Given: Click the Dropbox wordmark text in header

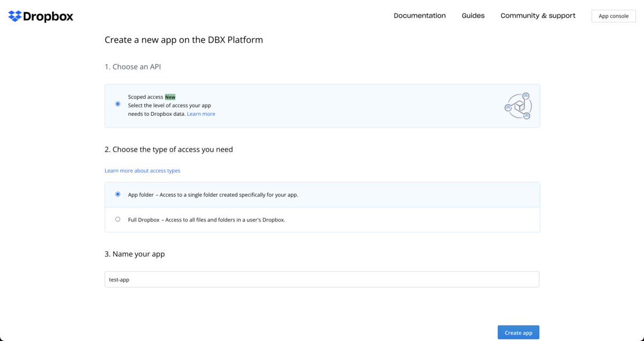Looking at the screenshot, I should (x=48, y=16).
